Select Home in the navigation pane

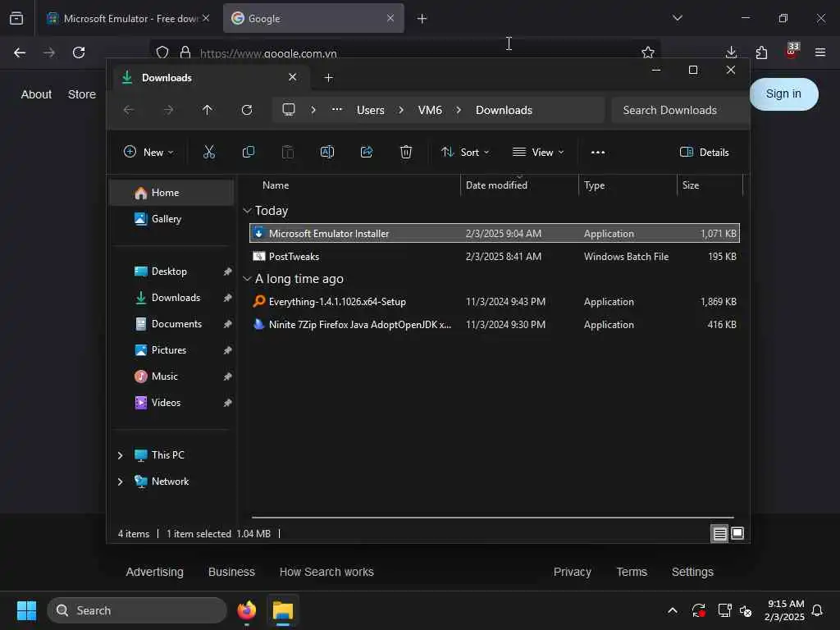pyautogui.click(x=172, y=193)
